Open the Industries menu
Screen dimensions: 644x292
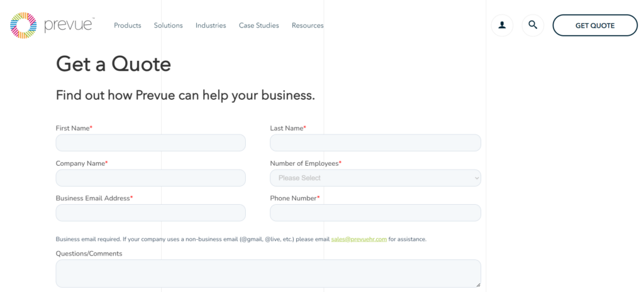pyautogui.click(x=211, y=25)
